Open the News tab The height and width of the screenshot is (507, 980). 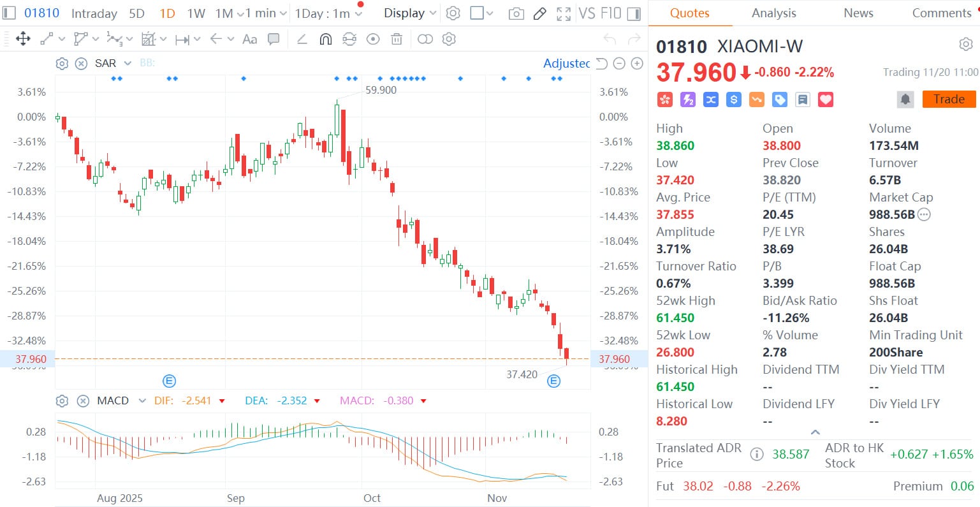(858, 13)
